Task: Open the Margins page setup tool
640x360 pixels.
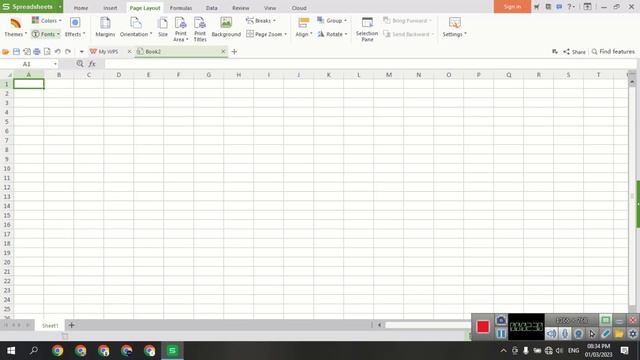Action: [x=105, y=27]
